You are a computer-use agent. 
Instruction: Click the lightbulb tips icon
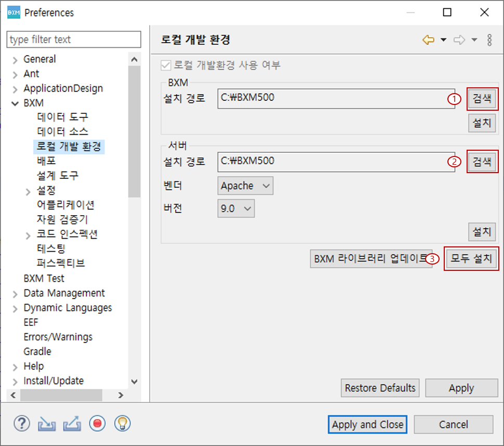123,424
